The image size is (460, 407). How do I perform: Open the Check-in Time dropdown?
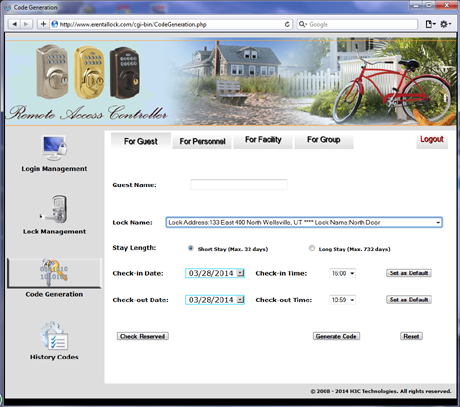pos(342,273)
